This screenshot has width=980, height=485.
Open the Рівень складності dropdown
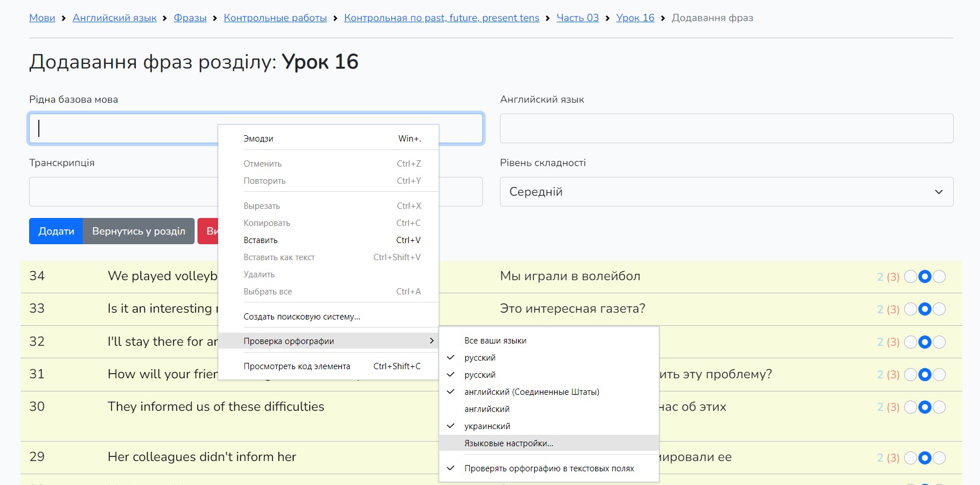pos(726,192)
